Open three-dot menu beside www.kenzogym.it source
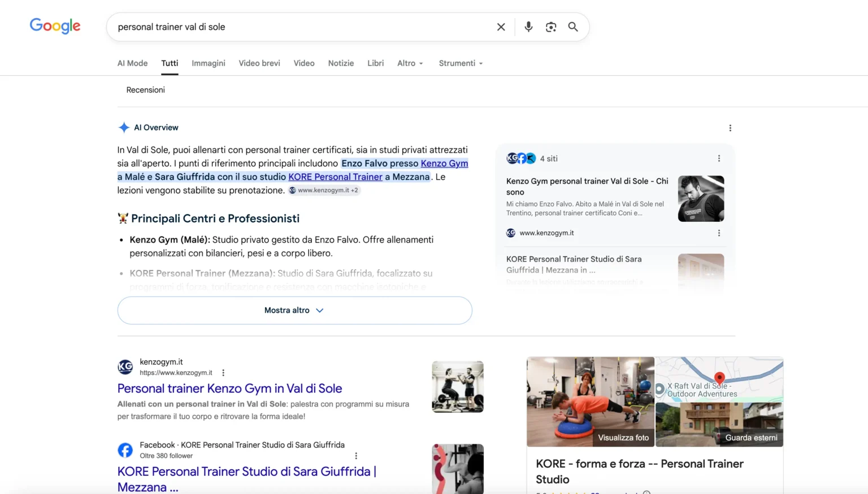The image size is (868, 494). click(719, 233)
